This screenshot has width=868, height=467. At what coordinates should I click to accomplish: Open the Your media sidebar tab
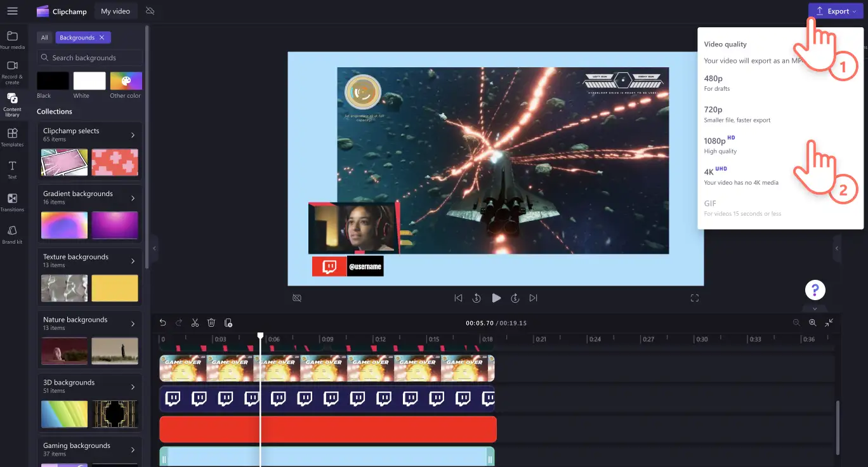pyautogui.click(x=12, y=40)
